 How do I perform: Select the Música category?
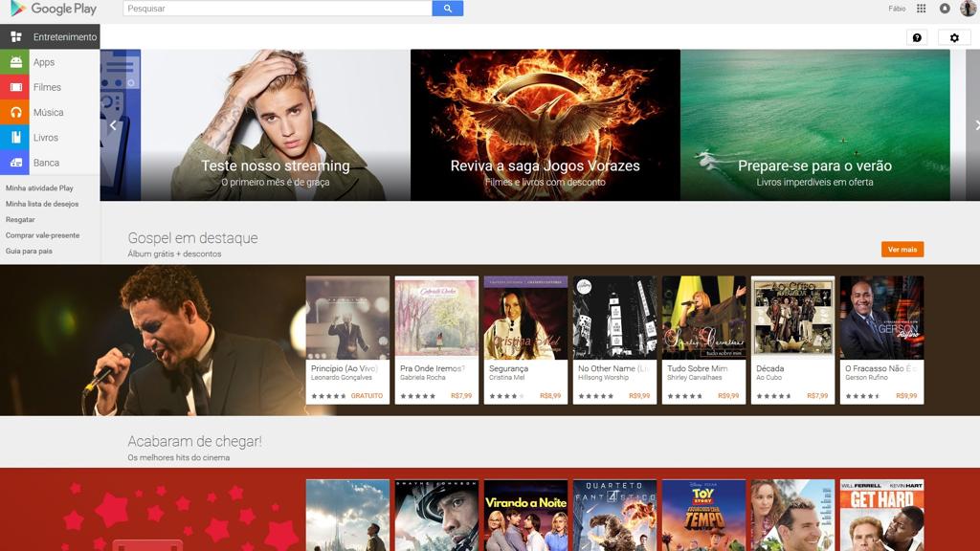[x=48, y=112]
